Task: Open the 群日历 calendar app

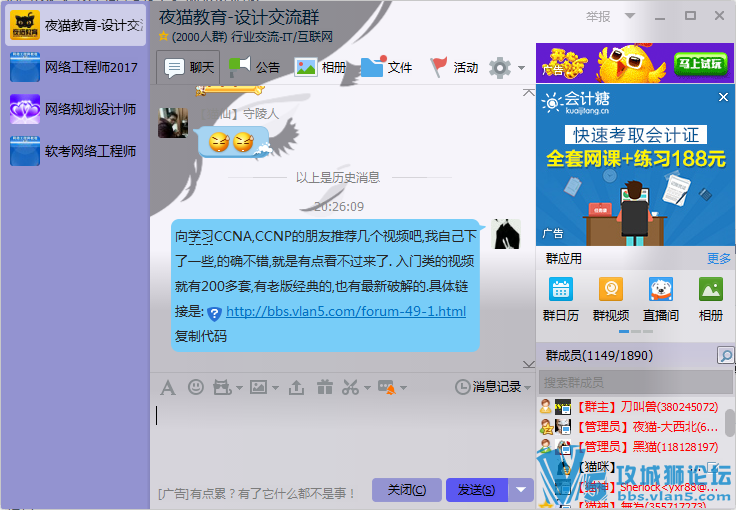Action: point(560,299)
